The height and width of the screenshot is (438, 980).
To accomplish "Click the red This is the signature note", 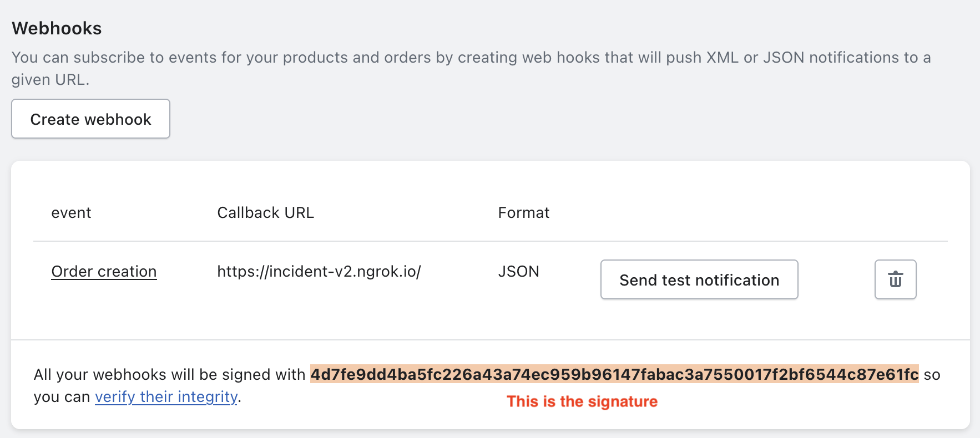I will [x=582, y=401].
